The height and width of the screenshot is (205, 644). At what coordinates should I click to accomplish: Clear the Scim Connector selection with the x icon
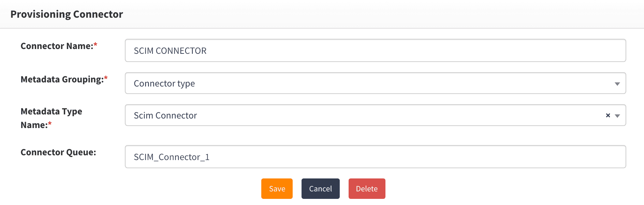coord(608,115)
